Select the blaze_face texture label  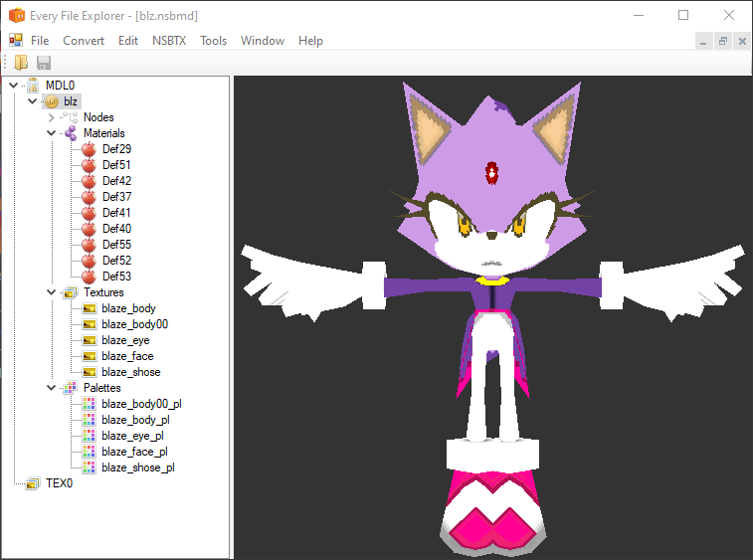[x=127, y=356]
